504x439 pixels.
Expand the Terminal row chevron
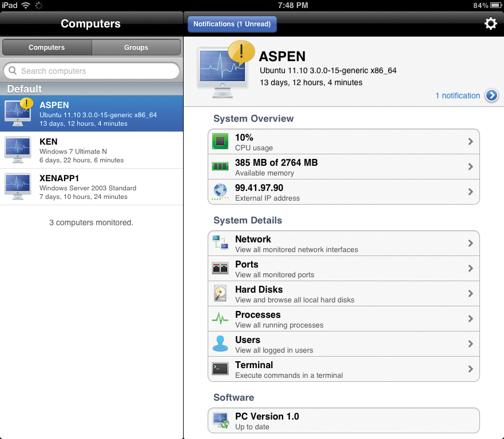tap(471, 369)
